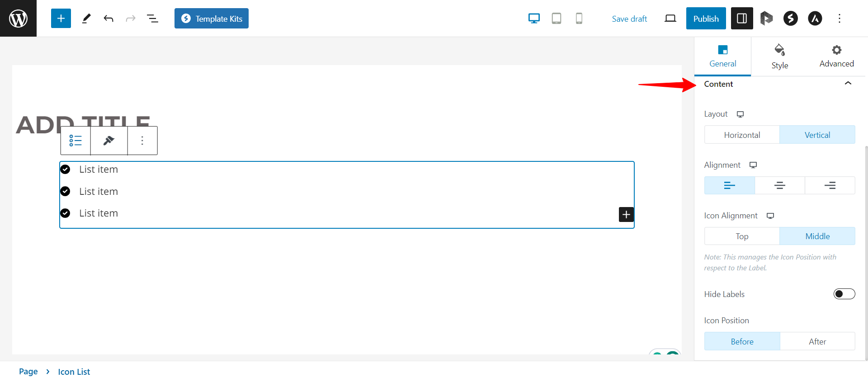Open the Advanced tab

coord(836,57)
